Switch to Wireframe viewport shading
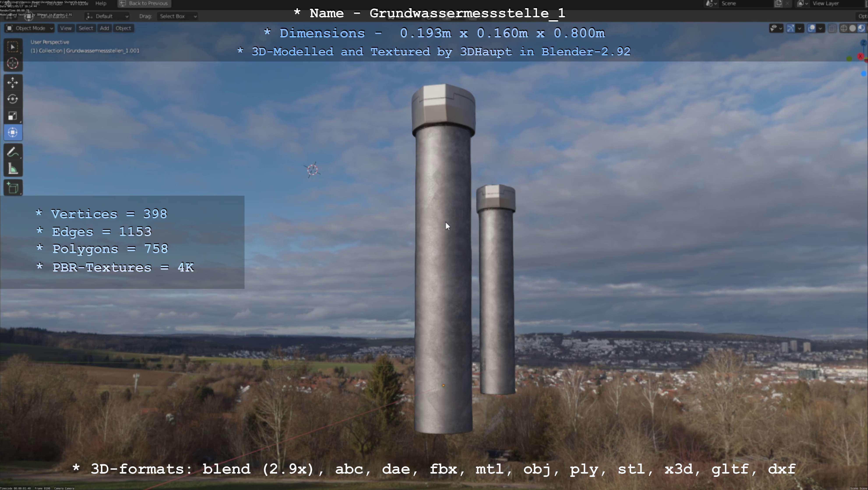Screen dimensions: 868x490 tap(843, 28)
